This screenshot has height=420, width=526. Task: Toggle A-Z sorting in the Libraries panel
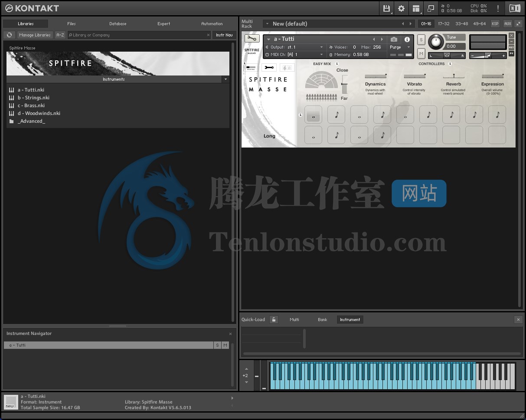coord(60,35)
